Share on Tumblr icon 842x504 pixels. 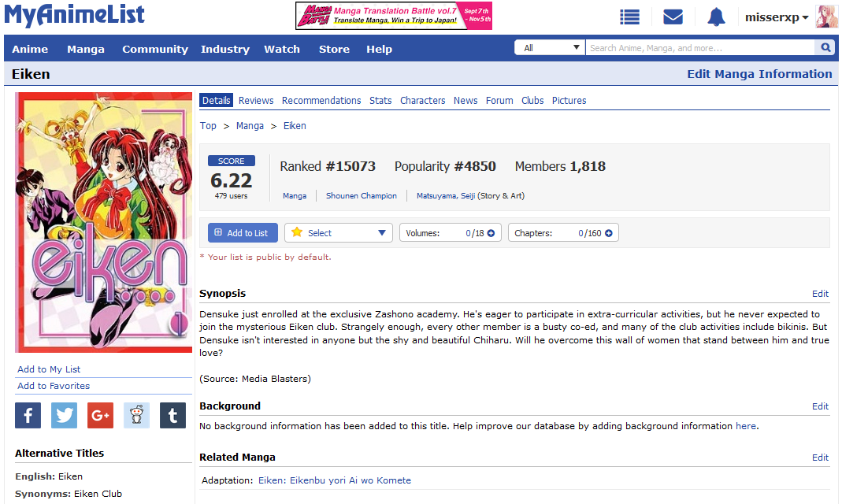(x=172, y=416)
